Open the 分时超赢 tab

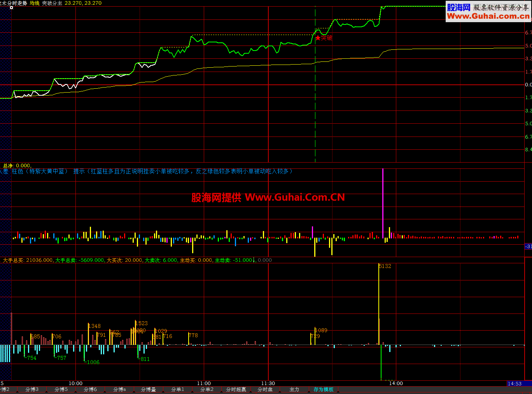click(236, 389)
